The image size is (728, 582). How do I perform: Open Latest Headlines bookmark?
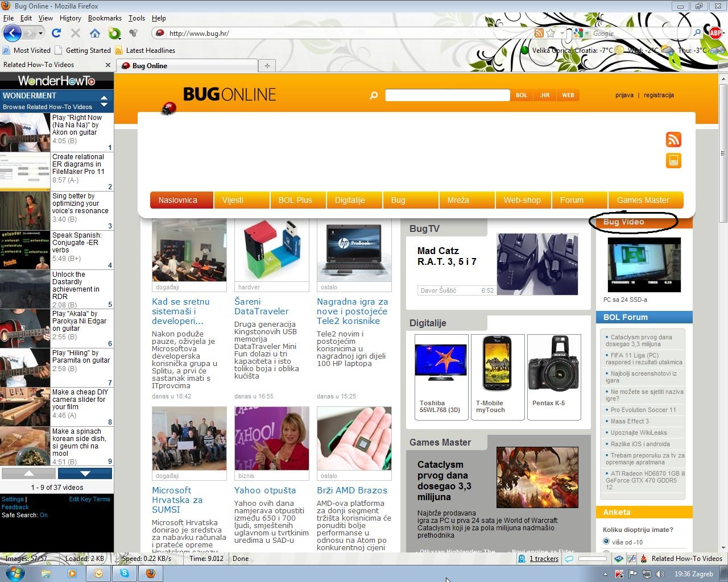point(145,51)
